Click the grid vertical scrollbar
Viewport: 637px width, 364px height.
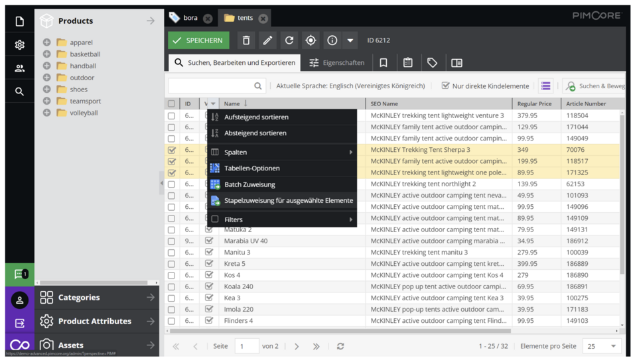[x=622, y=195]
